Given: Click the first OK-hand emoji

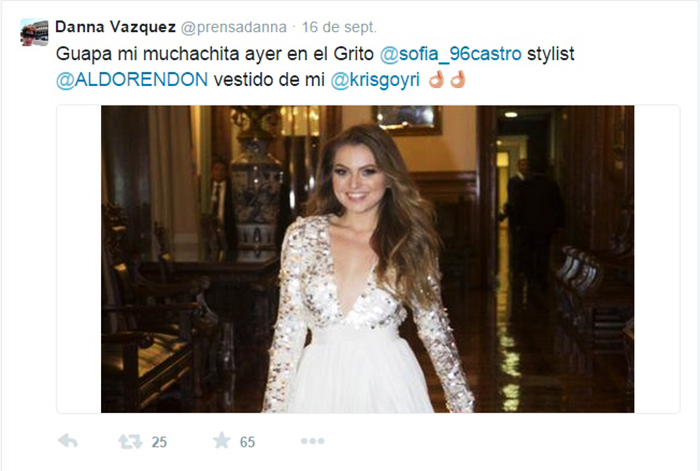Looking at the screenshot, I should tap(436, 79).
